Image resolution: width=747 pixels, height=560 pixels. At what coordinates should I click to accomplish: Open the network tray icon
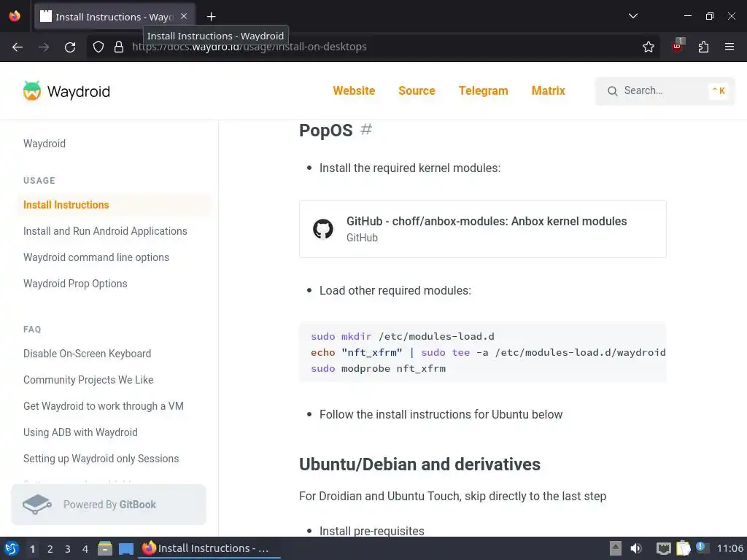(663, 548)
